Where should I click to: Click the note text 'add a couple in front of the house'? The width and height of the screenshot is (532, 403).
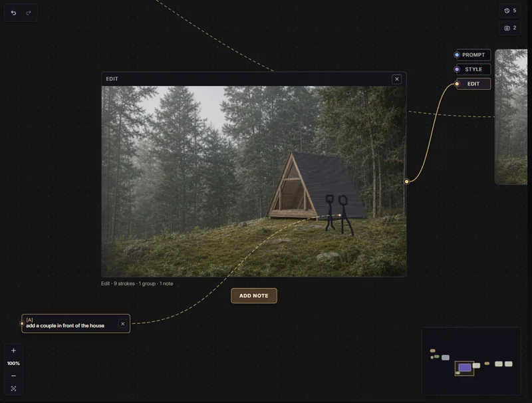tap(65, 326)
